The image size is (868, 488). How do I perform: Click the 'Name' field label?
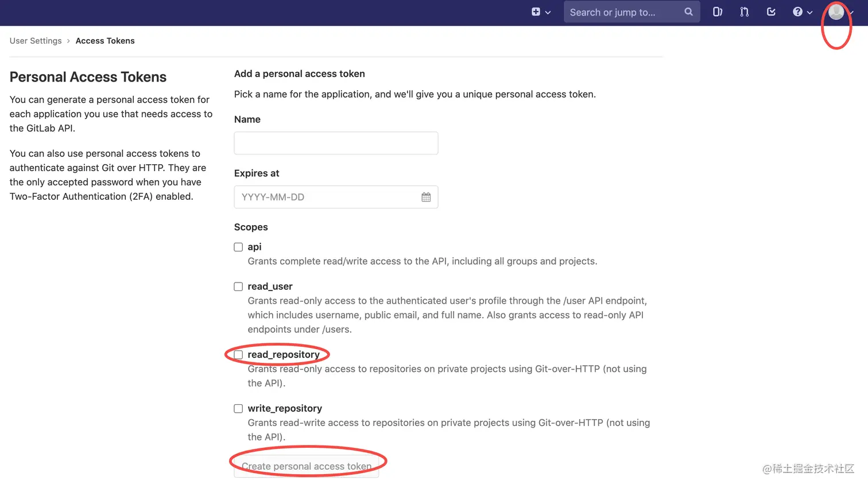coord(247,119)
